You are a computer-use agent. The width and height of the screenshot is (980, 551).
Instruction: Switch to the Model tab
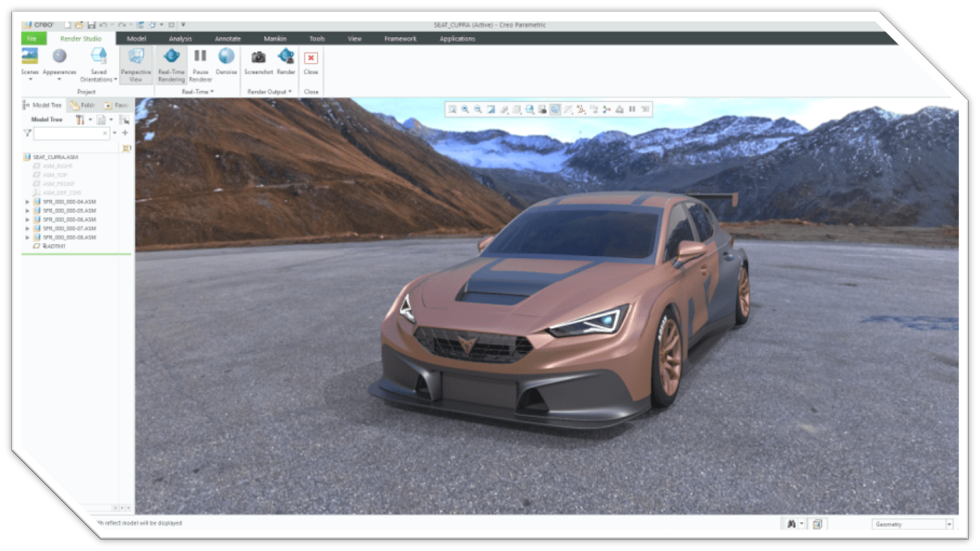(136, 39)
